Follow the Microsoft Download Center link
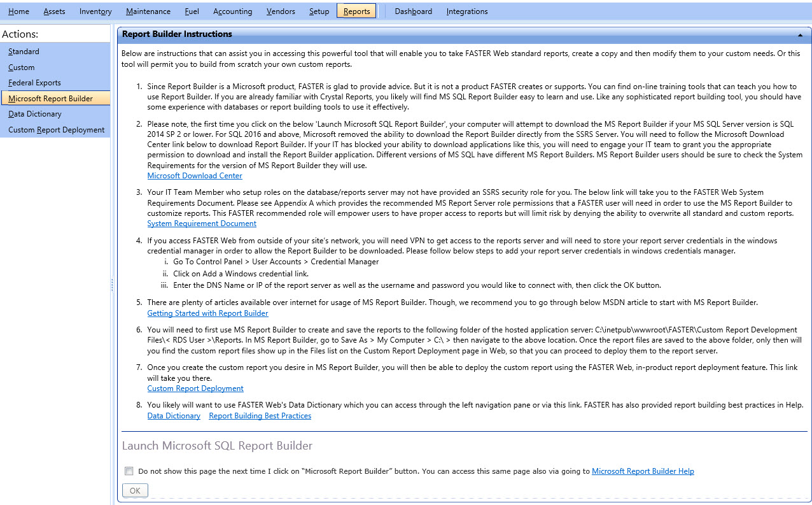 (x=195, y=176)
